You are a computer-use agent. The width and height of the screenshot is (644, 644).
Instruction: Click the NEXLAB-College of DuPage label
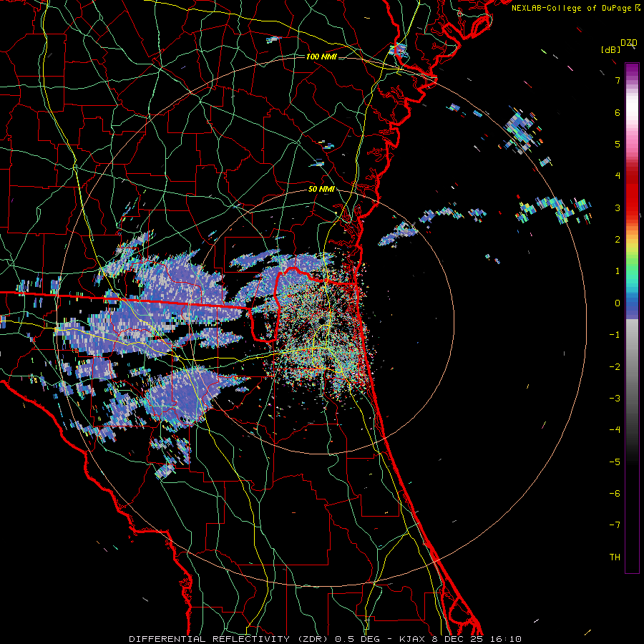coord(572,8)
